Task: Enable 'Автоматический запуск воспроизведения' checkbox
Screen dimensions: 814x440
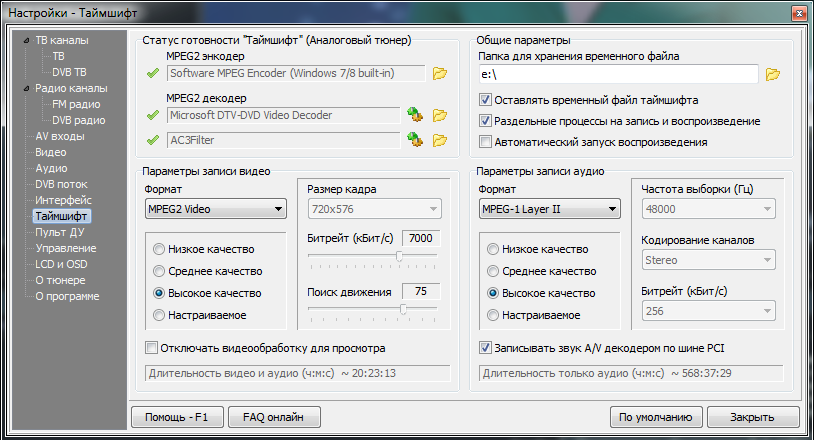Action: (x=486, y=142)
